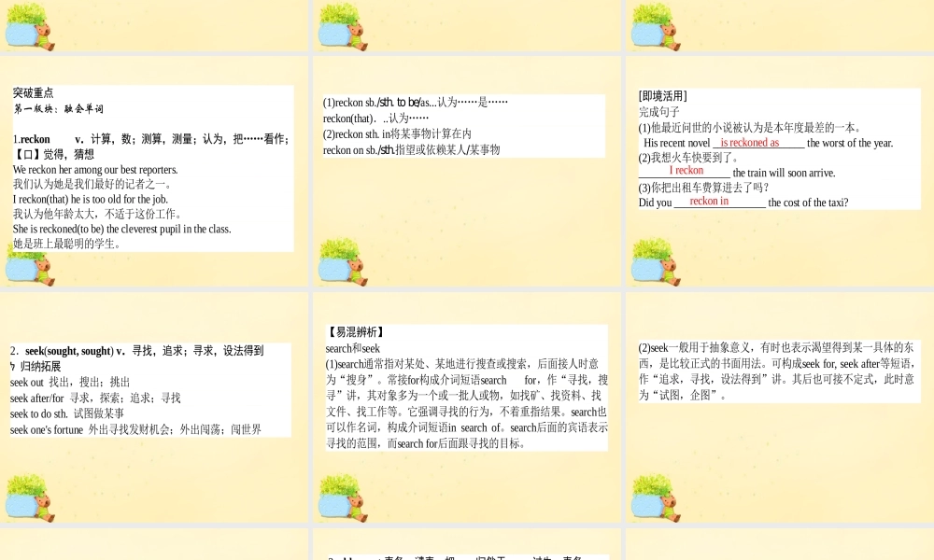Click line 'reckon(that)...认为……'
The width and height of the screenshot is (934, 560).
coord(375,119)
